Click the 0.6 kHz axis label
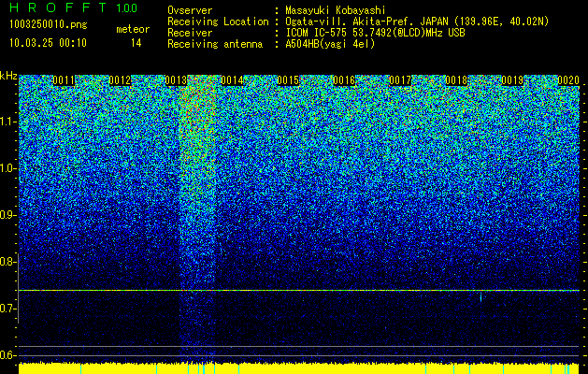 (x=7, y=355)
